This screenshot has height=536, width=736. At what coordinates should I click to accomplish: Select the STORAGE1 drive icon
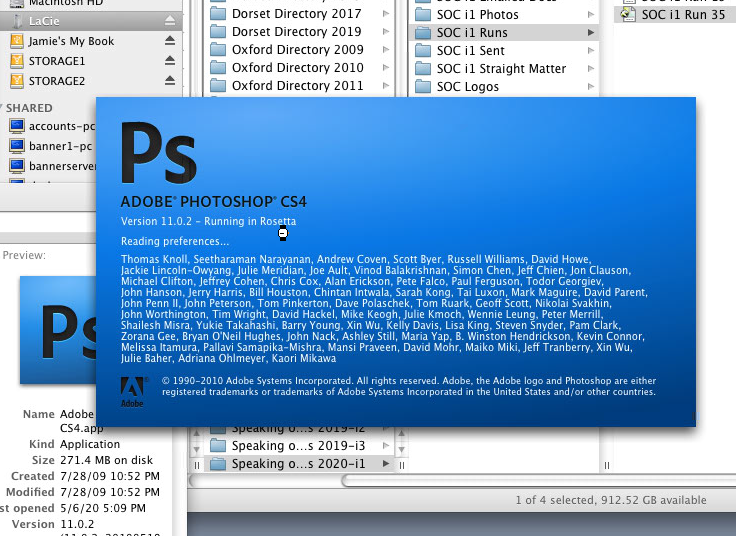point(17,61)
